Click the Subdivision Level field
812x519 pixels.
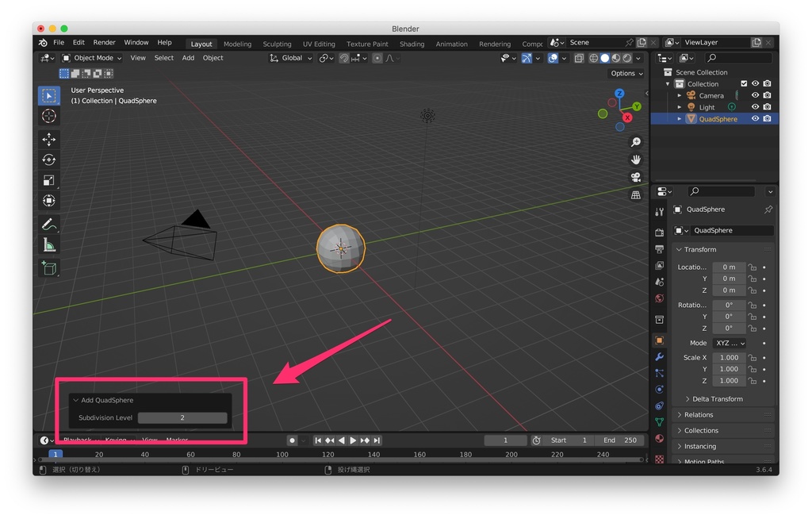182,417
